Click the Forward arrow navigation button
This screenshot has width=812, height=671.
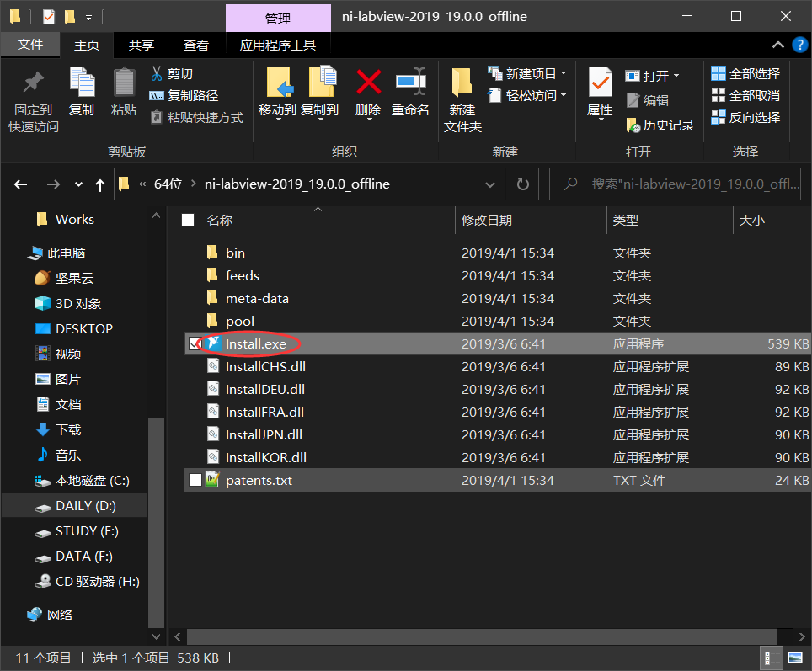(53, 184)
